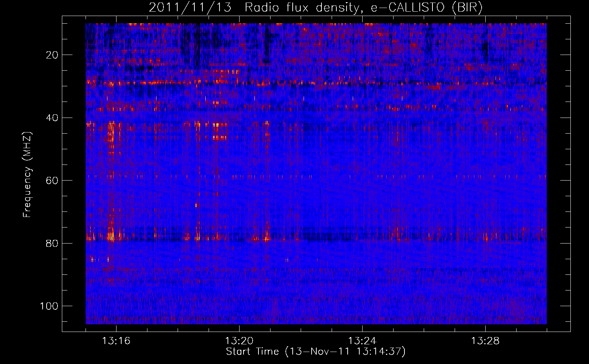Click the y-axis tick label '80'
Image resolution: width=589 pixels, height=364 pixels.
pyautogui.click(x=52, y=243)
